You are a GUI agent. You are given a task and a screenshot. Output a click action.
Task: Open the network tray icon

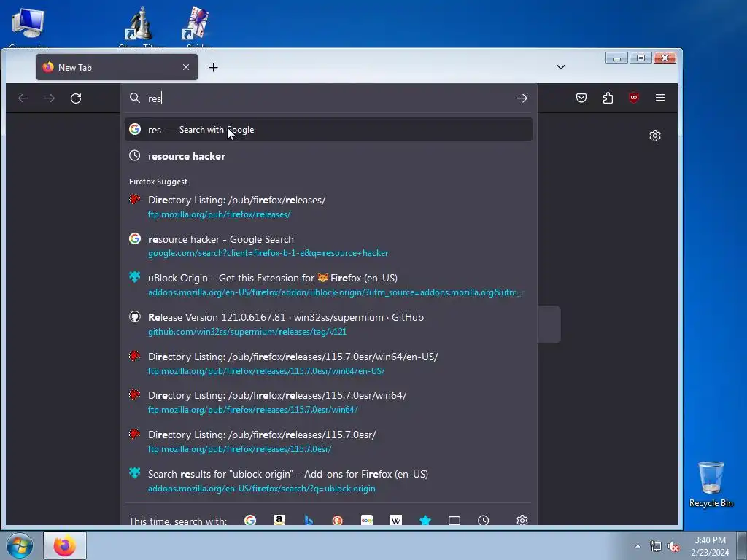pos(656,546)
